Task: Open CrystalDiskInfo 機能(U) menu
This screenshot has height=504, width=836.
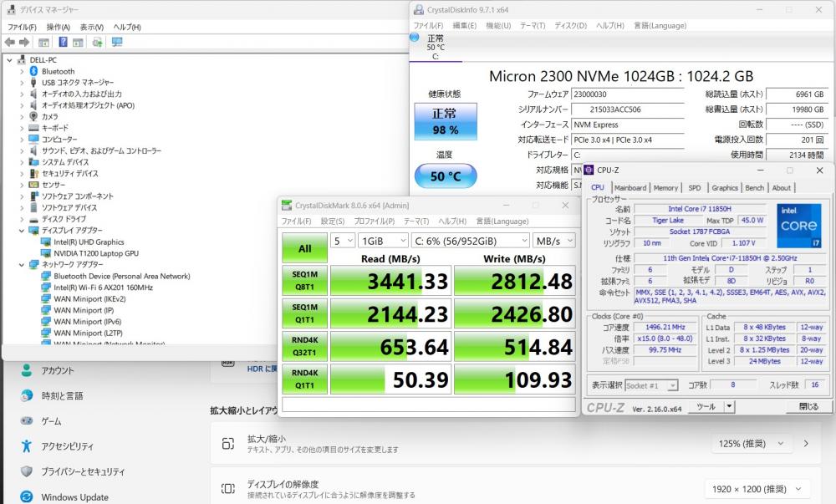Action: [x=498, y=26]
